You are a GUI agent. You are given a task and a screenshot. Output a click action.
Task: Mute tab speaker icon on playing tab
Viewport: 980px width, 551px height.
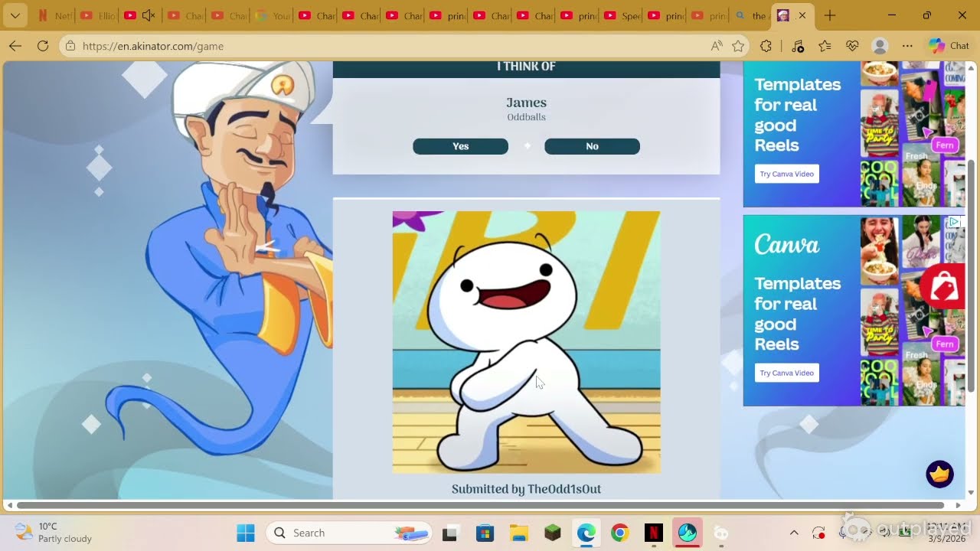[149, 15]
